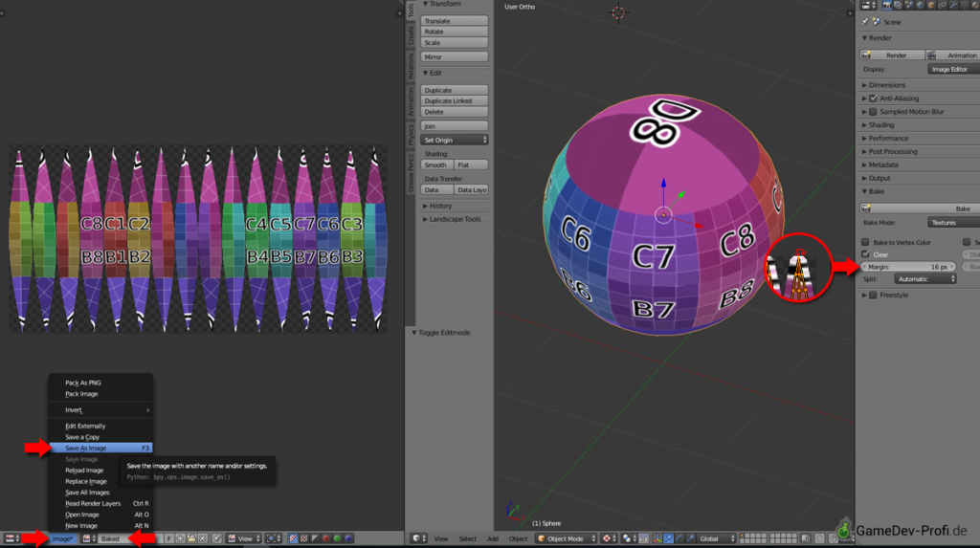Enable the Sampled Motion Blur checkbox

[x=873, y=112]
